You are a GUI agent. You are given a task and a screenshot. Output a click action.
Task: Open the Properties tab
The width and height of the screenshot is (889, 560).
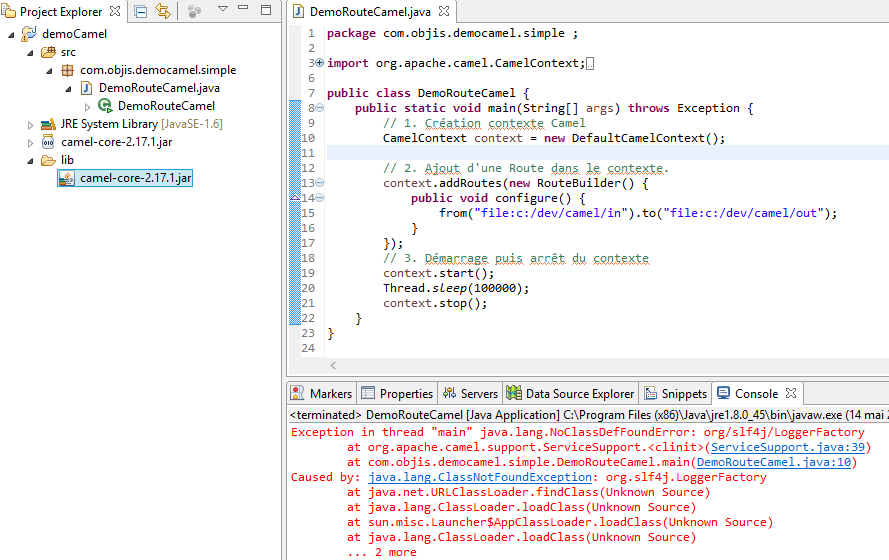[x=397, y=393]
